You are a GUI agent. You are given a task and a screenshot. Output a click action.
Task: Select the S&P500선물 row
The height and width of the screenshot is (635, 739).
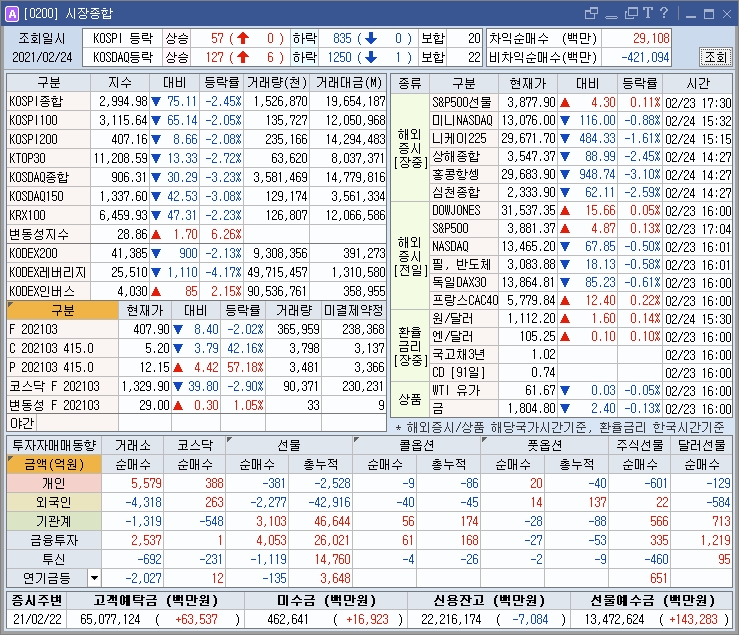pyautogui.click(x=581, y=102)
